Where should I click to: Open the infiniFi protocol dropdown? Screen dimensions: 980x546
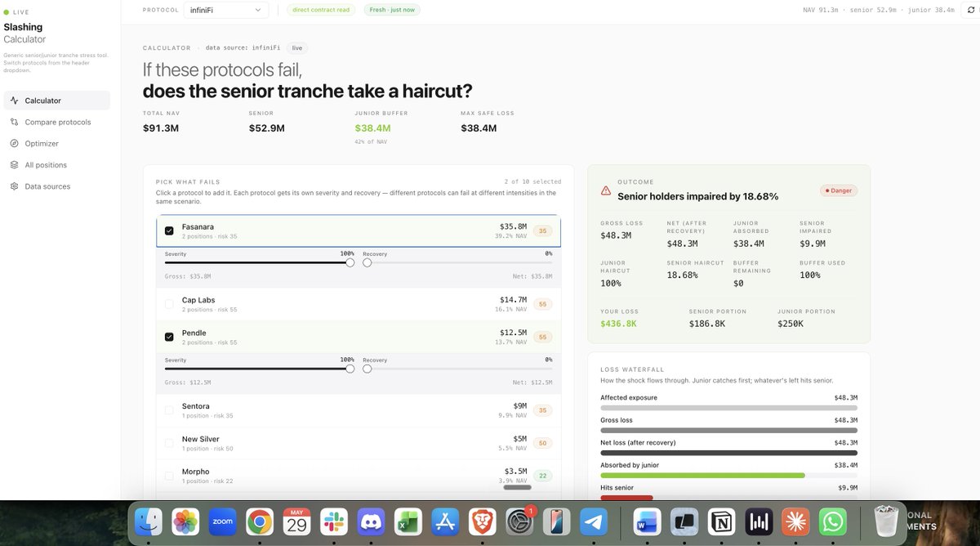227,10
